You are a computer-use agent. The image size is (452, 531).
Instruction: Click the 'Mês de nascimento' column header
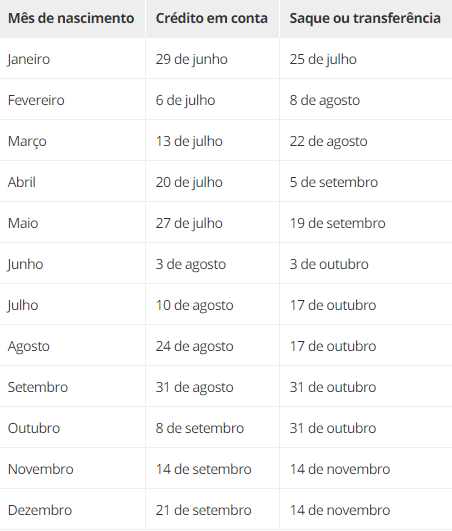click(x=71, y=18)
